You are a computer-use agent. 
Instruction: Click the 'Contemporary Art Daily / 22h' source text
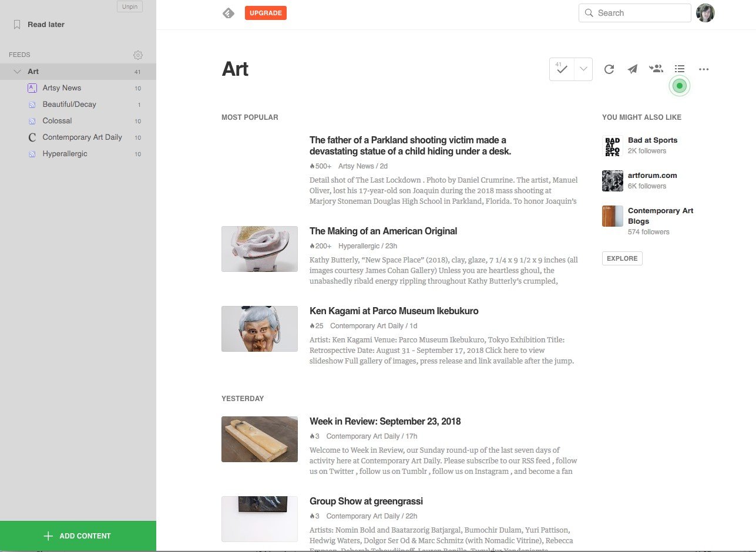(x=372, y=516)
